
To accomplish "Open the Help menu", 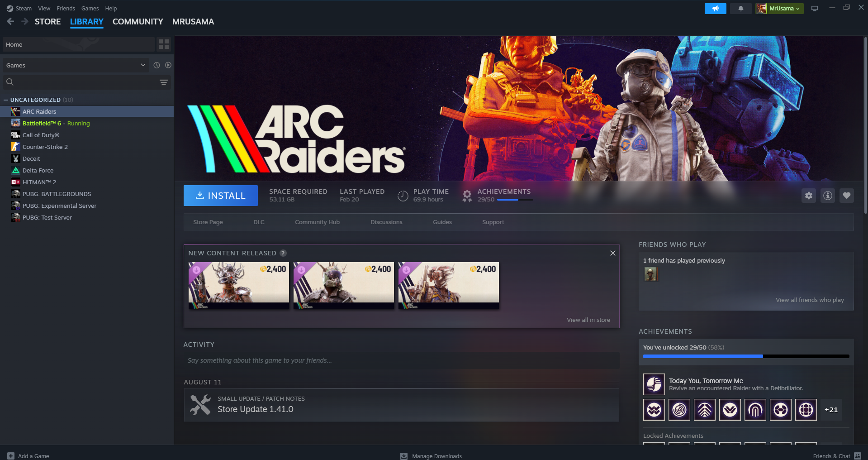I will click(x=111, y=8).
